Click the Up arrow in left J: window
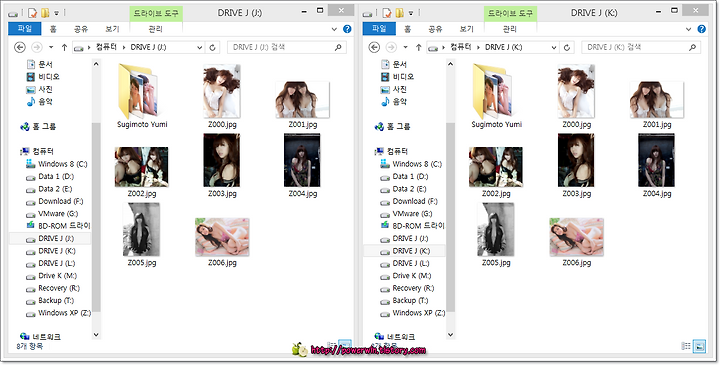The image size is (720, 365). 64,47
